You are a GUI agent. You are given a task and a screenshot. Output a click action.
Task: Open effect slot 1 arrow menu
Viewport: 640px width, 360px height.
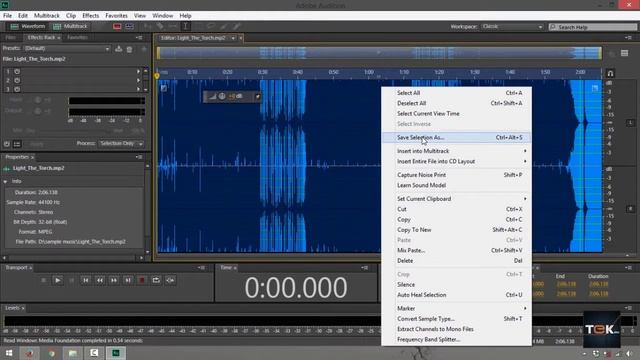pos(138,71)
